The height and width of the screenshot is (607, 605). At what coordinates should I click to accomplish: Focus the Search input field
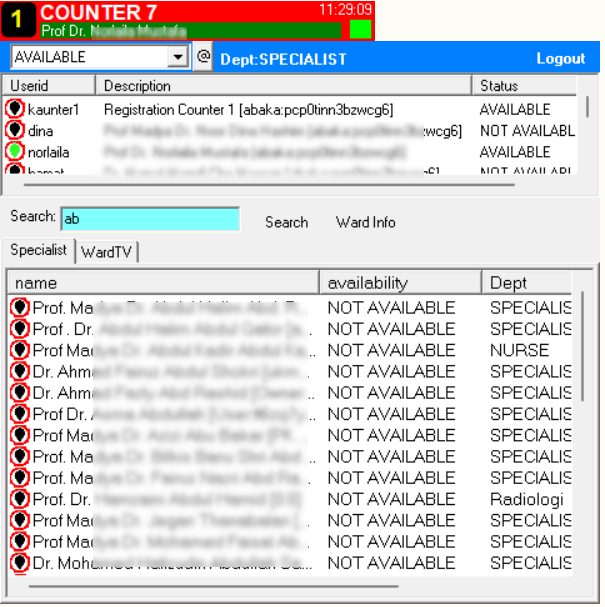151,219
